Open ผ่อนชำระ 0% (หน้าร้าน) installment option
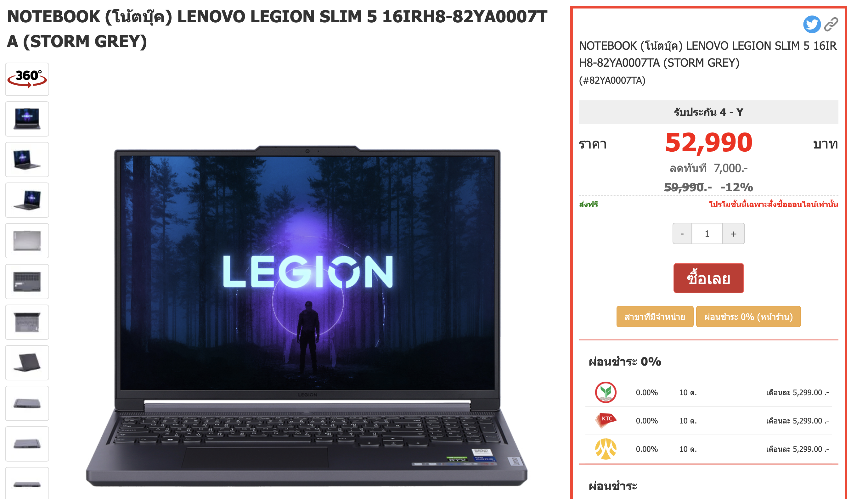Image resolution: width=868 pixels, height=499 pixels. [748, 316]
